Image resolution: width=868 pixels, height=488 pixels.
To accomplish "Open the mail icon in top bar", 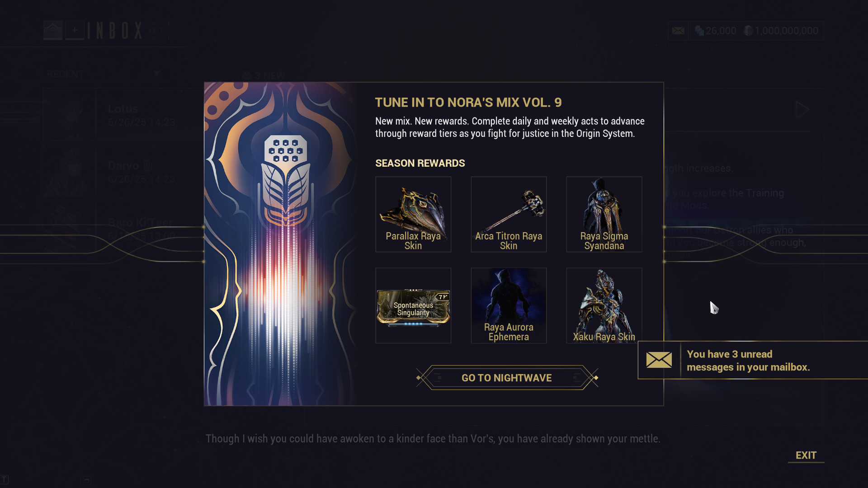I will (x=678, y=31).
